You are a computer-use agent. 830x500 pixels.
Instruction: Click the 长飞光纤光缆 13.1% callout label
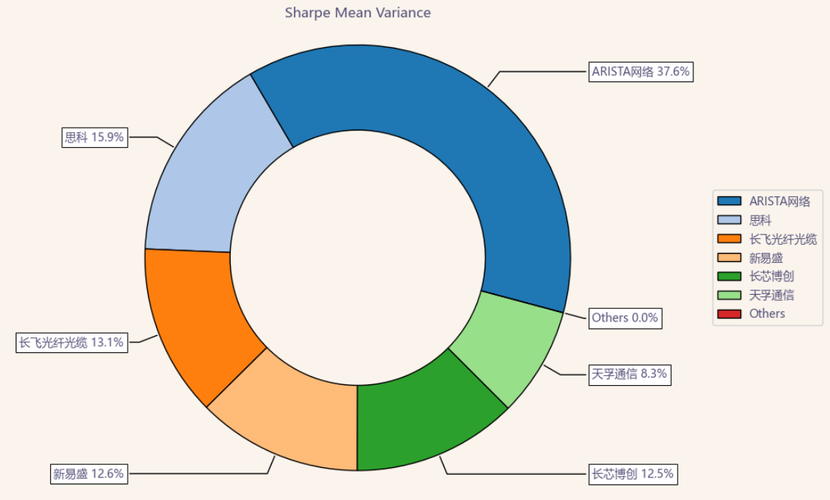[x=72, y=342]
